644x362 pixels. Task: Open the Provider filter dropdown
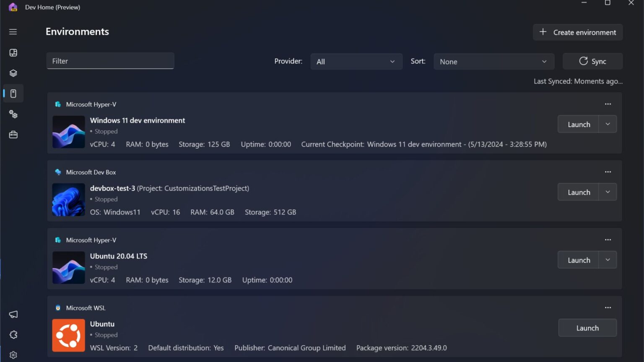click(x=356, y=61)
